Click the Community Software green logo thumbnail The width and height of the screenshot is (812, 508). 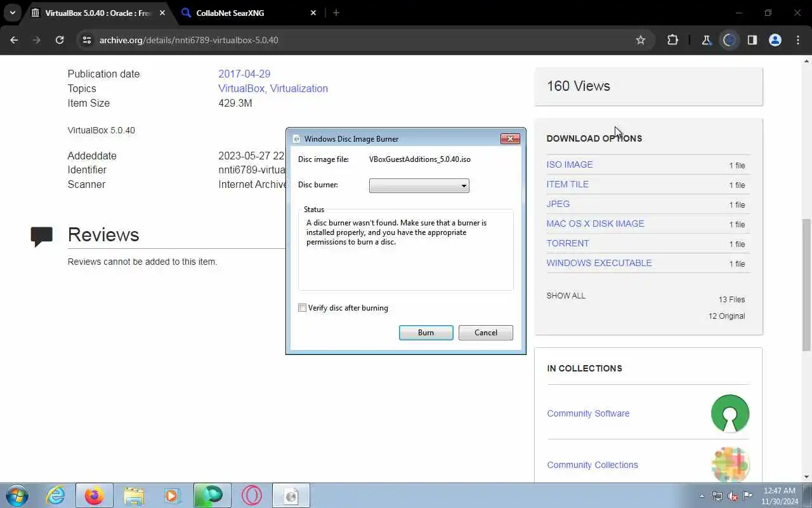pyautogui.click(x=730, y=413)
